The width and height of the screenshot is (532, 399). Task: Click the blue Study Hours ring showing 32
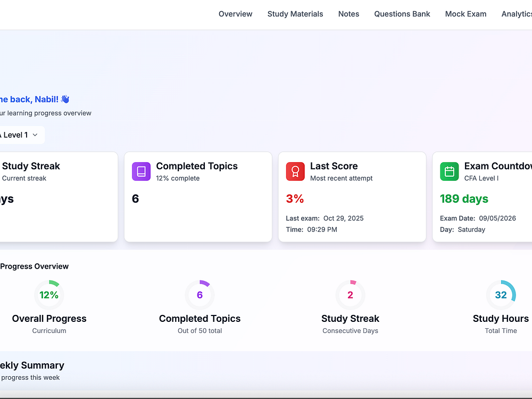pos(501,295)
